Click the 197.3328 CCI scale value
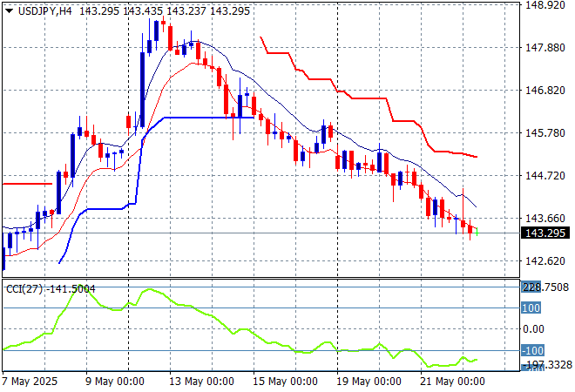 point(545,364)
